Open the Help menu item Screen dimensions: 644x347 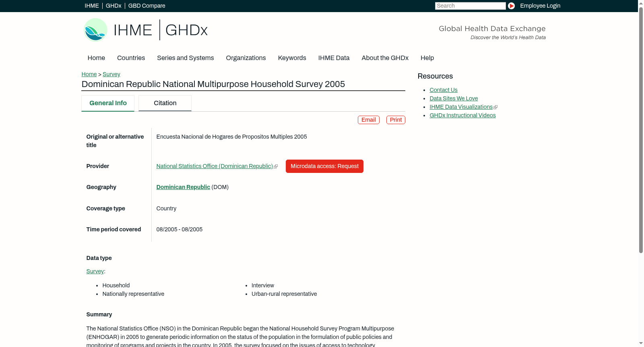[427, 58]
